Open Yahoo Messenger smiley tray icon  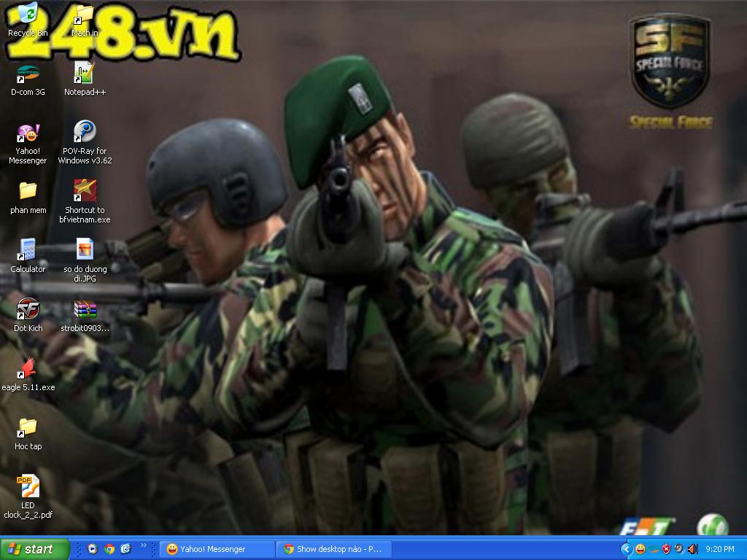coord(640,550)
